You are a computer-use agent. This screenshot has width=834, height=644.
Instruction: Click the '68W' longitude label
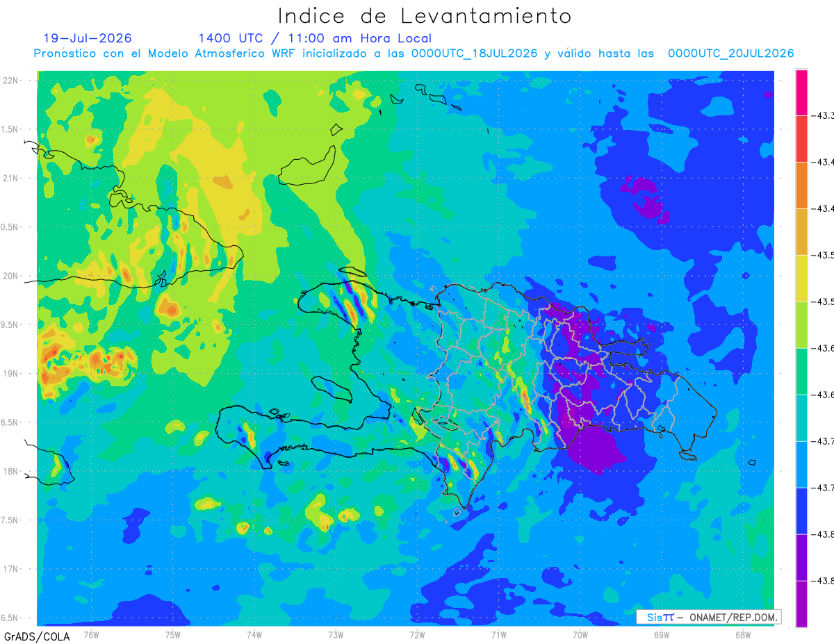coord(742,634)
